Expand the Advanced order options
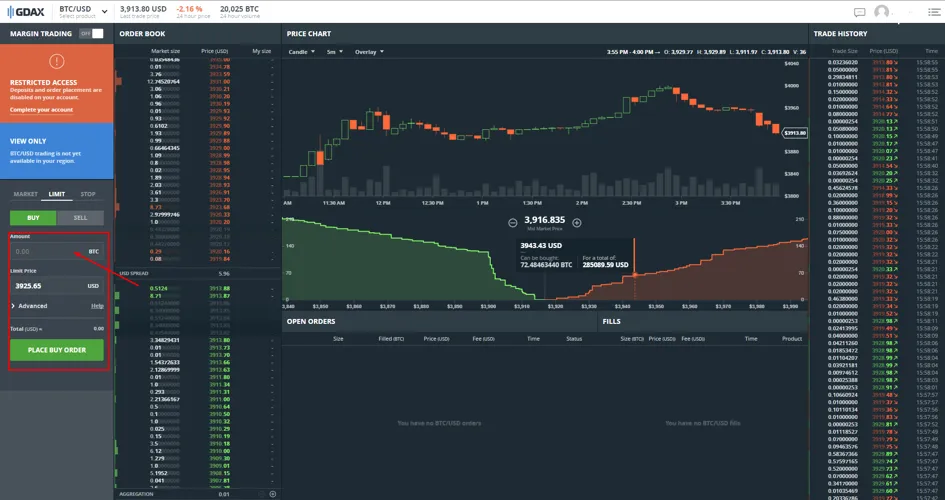The height and width of the screenshot is (500, 945). (29, 306)
